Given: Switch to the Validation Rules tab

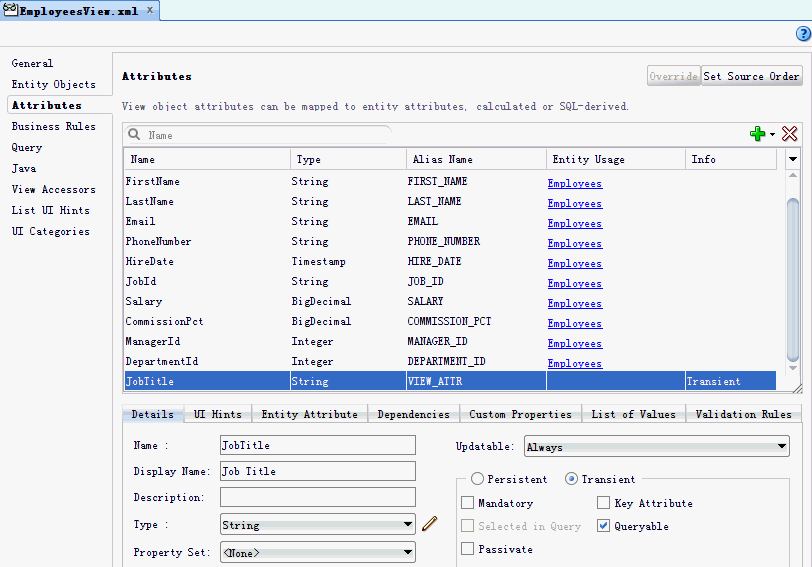Looking at the screenshot, I should pyautogui.click(x=744, y=414).
